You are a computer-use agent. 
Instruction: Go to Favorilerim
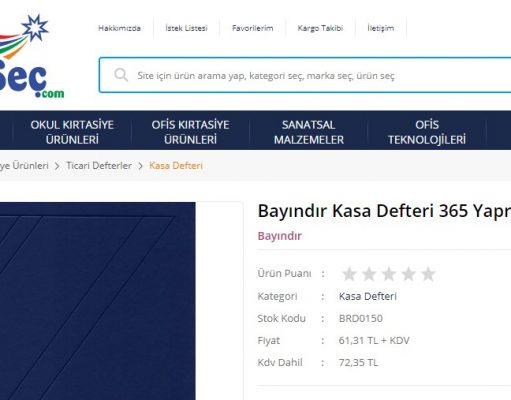[253, 28]
